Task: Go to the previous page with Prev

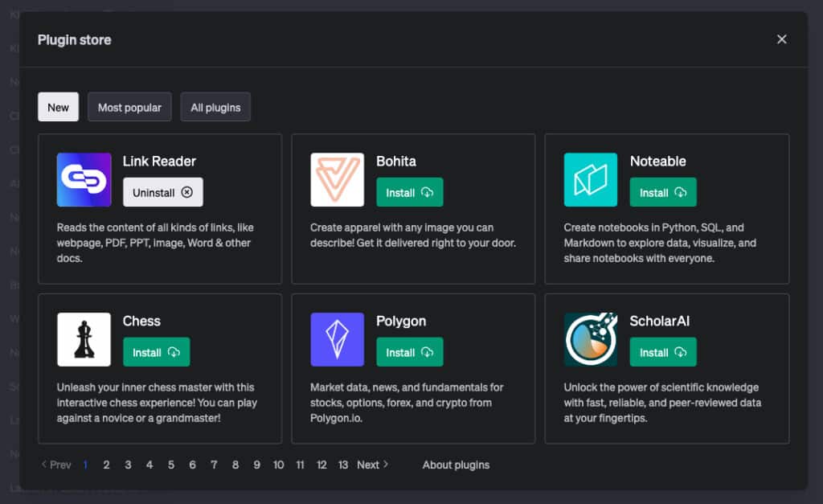Action: [56, 465]
